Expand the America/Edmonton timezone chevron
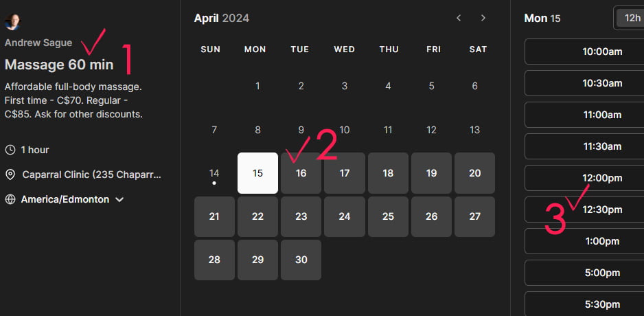 pyautogui.click(x=119, y=200)
